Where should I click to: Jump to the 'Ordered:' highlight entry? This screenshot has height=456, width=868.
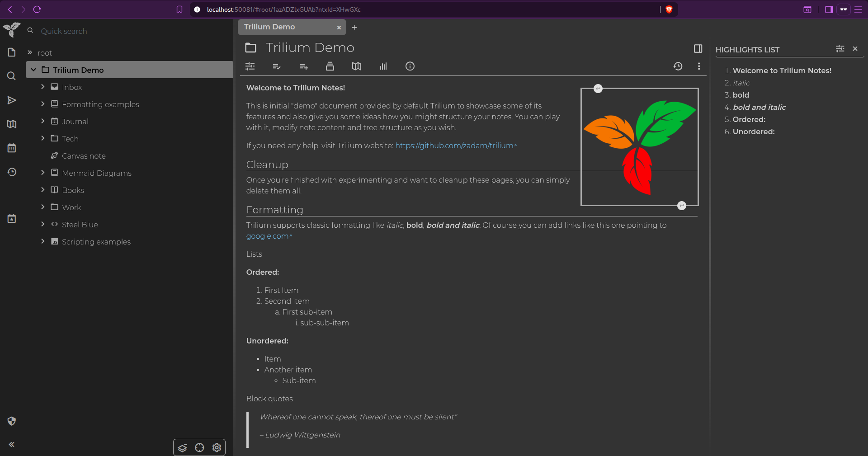pyautogui.click(x=749, y=119)
